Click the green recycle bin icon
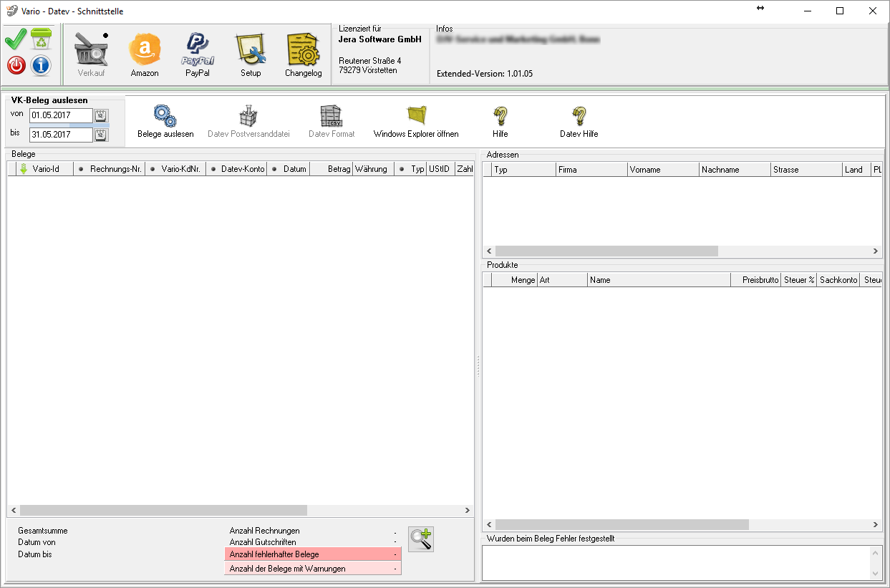 pos(42,39)
